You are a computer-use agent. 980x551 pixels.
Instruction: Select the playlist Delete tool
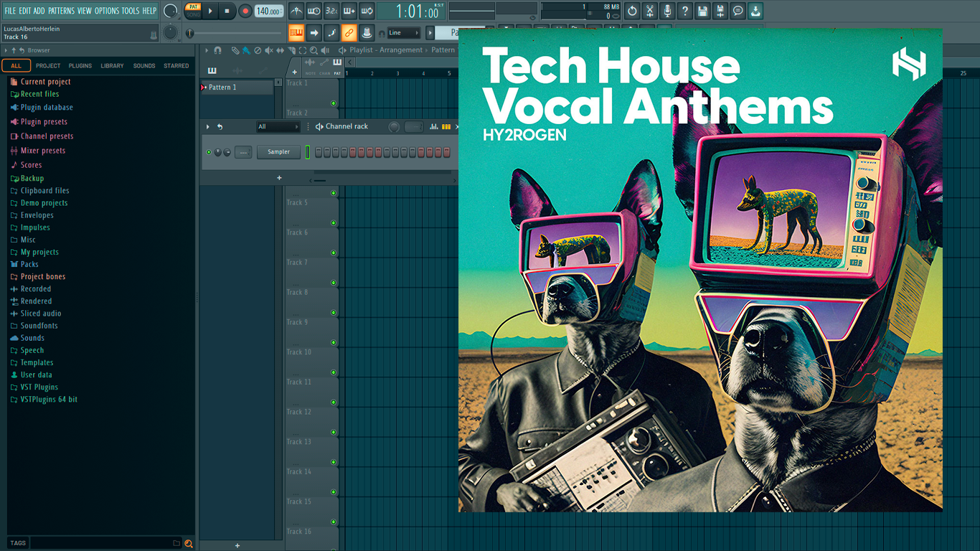(x=258, y=50)
